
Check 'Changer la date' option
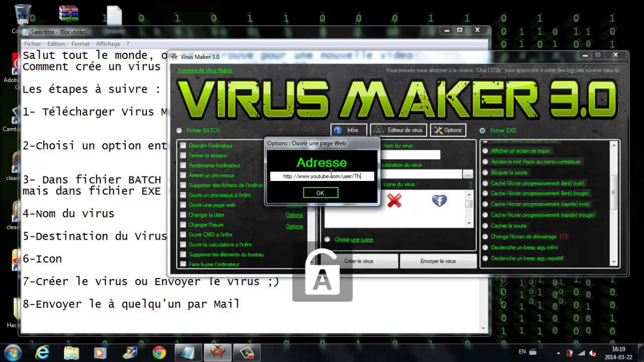[x=183, y=215]
